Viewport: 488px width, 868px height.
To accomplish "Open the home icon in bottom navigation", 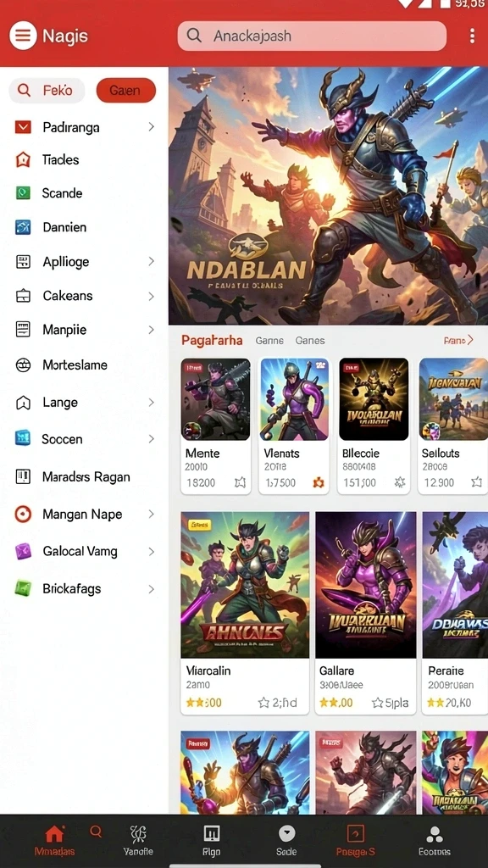I will pyautogui.click(x=54, y=833).
